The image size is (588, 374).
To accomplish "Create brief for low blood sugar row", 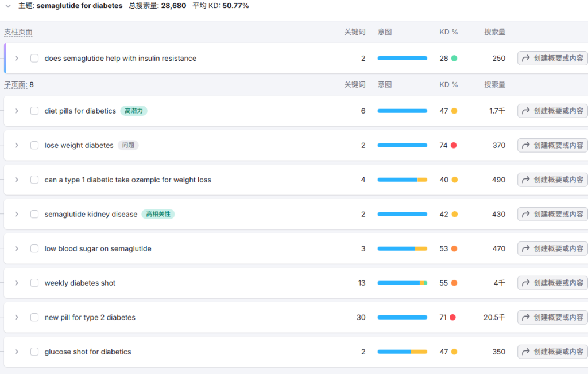I will tap(552, 248).
